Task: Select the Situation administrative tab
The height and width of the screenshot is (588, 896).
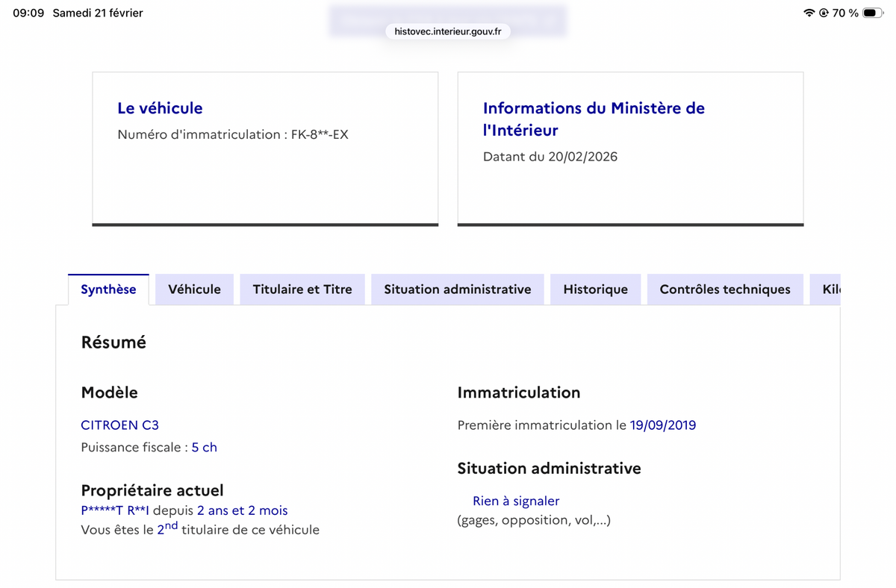Action: click(x=457, y=289)
